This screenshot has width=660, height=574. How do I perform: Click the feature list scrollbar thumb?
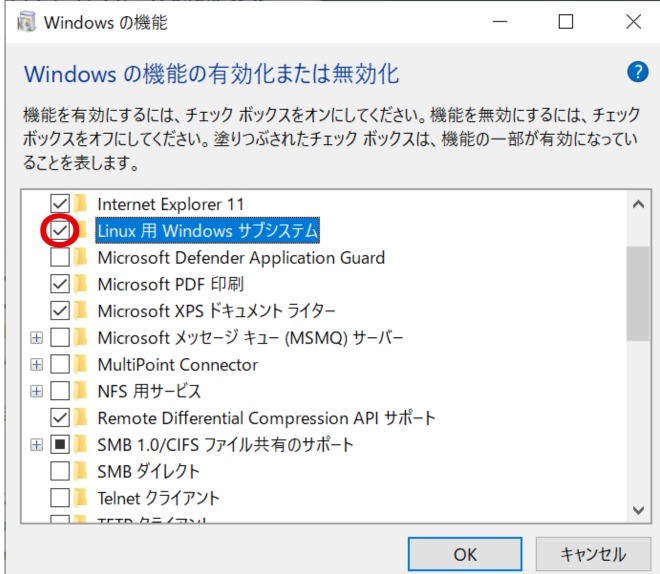point(638,293)
